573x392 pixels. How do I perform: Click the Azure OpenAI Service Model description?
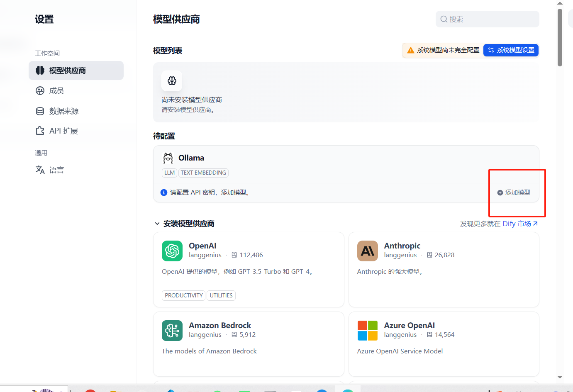pos(400,351)
